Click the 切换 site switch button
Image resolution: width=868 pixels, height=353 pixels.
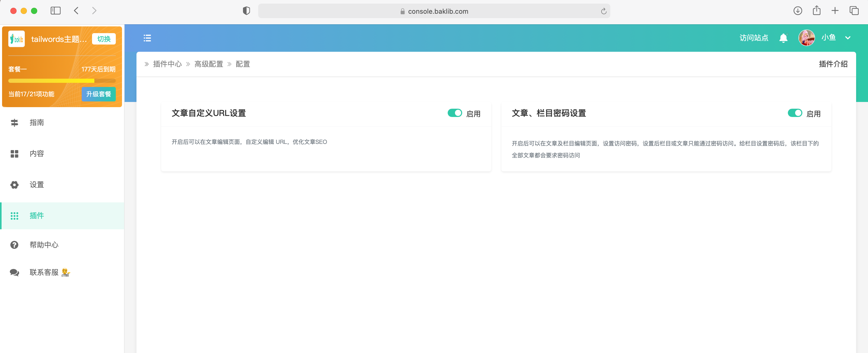pos(104,39)
